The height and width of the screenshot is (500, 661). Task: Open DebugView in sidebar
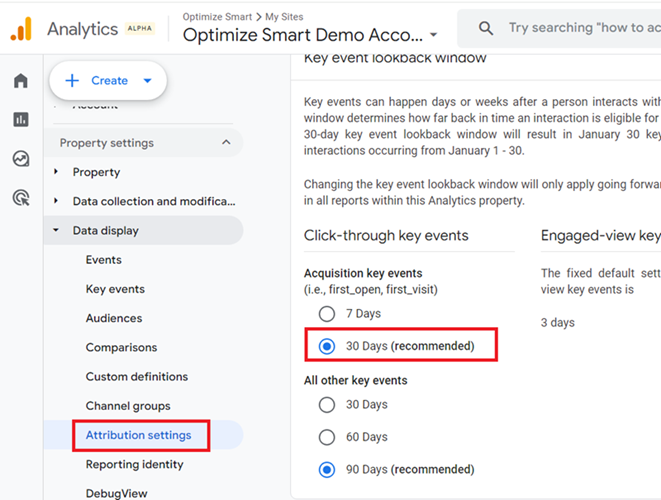[x=116, y=493]
